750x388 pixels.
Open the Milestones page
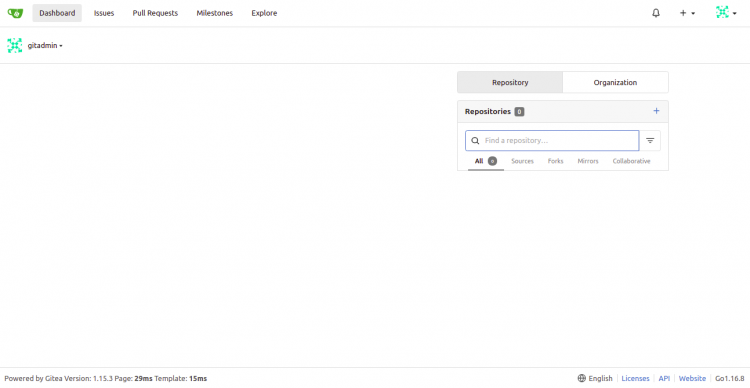(214, 13)
